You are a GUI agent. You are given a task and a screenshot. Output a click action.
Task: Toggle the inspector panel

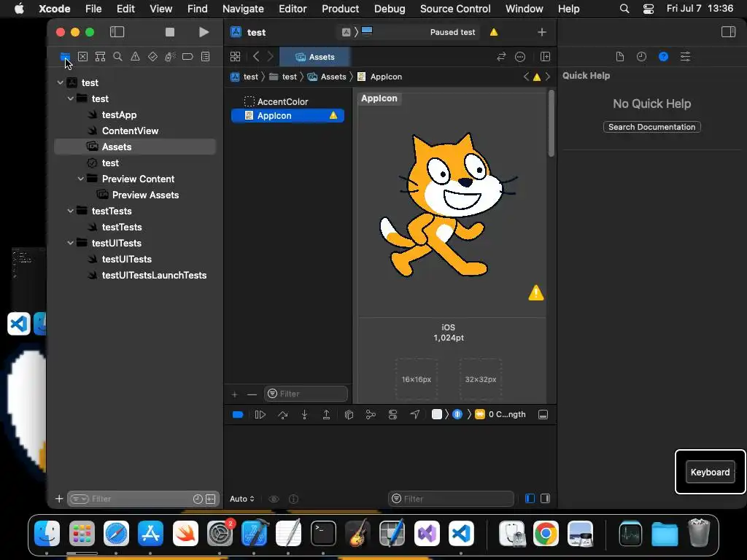coord(729,32)
